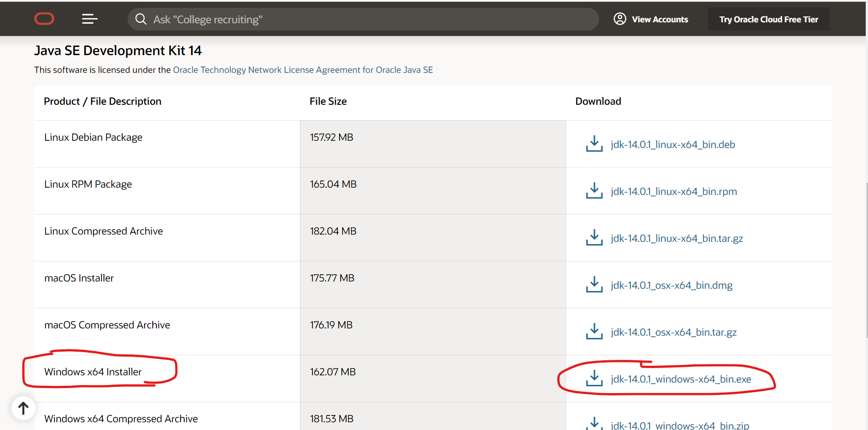
Task: Click download icon for windows-x64_bin.zip
Action: (594, 424)
